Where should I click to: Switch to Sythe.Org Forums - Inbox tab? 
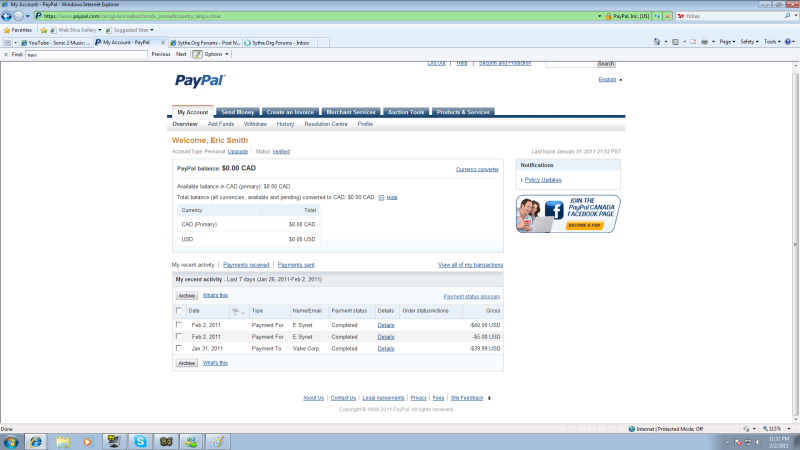[x=280, y=43]
